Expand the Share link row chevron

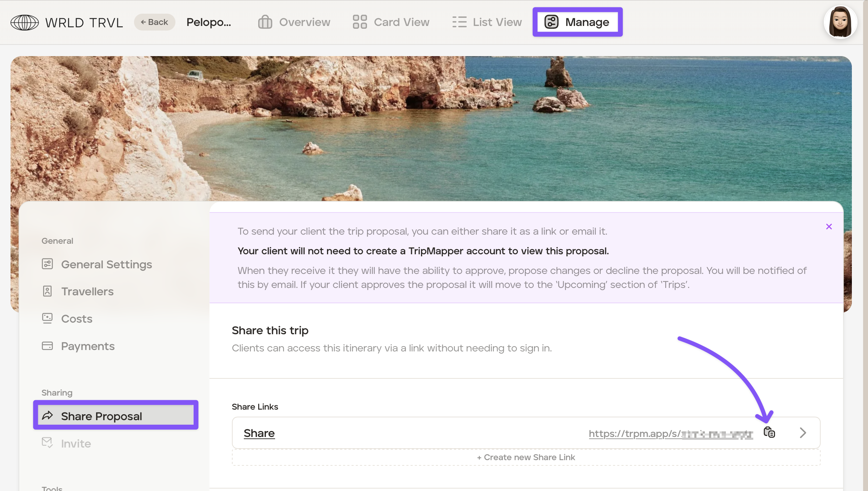803,433
